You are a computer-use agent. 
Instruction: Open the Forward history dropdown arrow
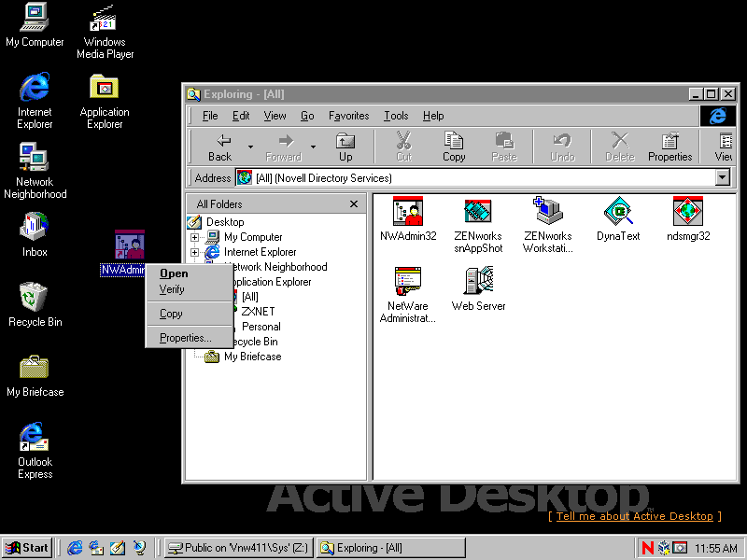coord(313,147)
